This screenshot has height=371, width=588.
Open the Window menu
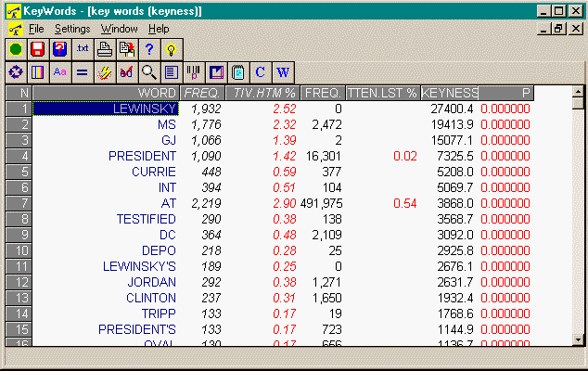coord(119,29)
